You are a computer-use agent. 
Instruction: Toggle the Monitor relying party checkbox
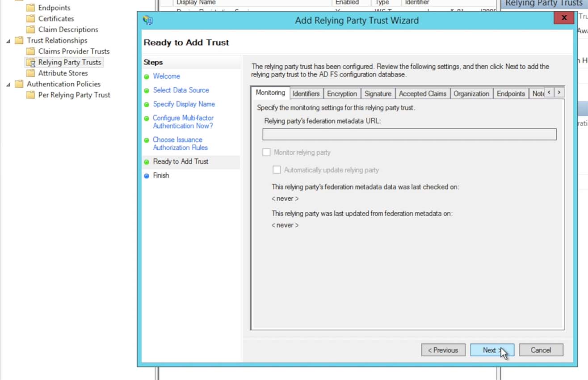pyautogui.click(x=267, y=152)
